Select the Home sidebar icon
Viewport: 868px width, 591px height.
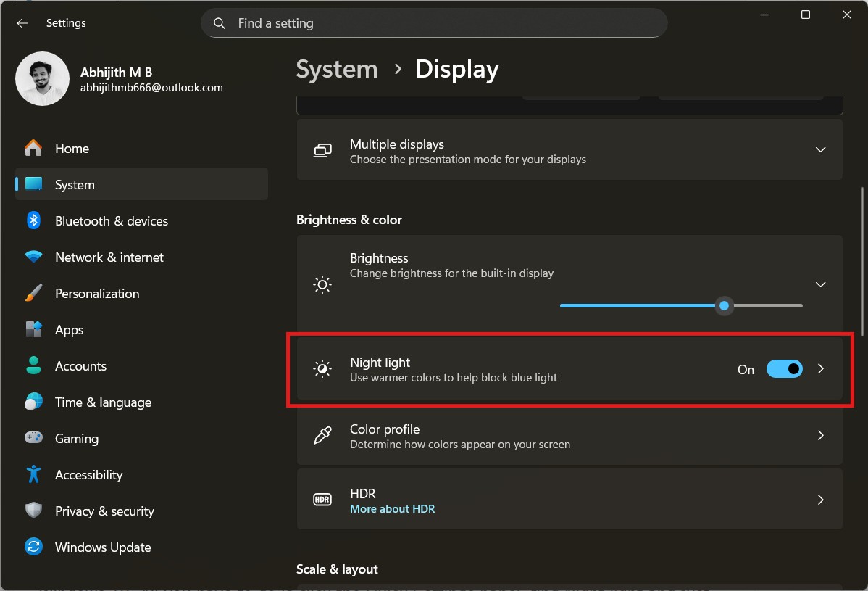tap(33, 148)
